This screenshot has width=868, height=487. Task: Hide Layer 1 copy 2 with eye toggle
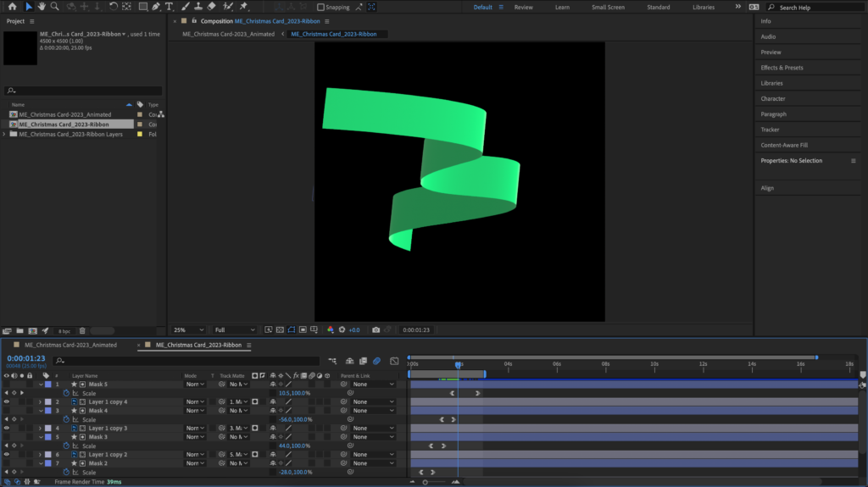click(x=7, y=454)
